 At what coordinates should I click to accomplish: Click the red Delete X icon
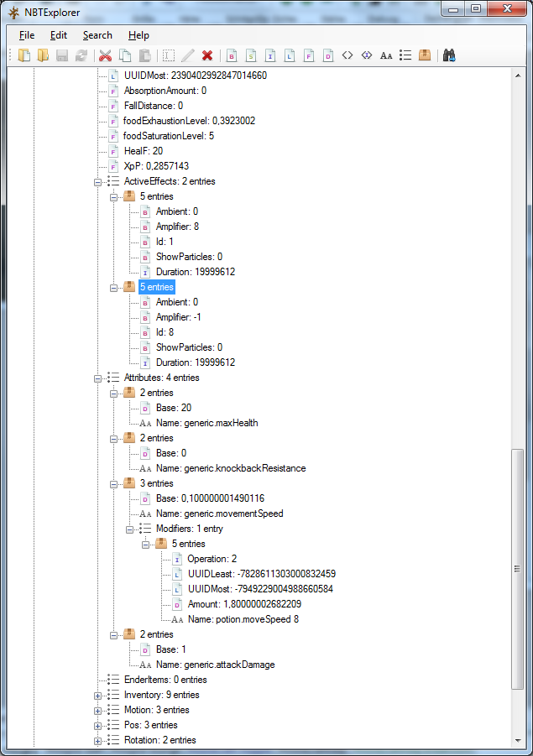click(x=207, y=55)
